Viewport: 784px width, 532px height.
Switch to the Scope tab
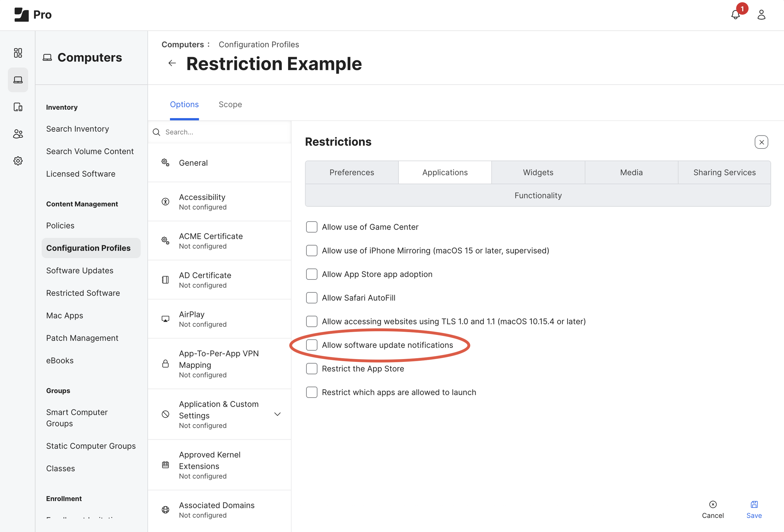(230, 105)
